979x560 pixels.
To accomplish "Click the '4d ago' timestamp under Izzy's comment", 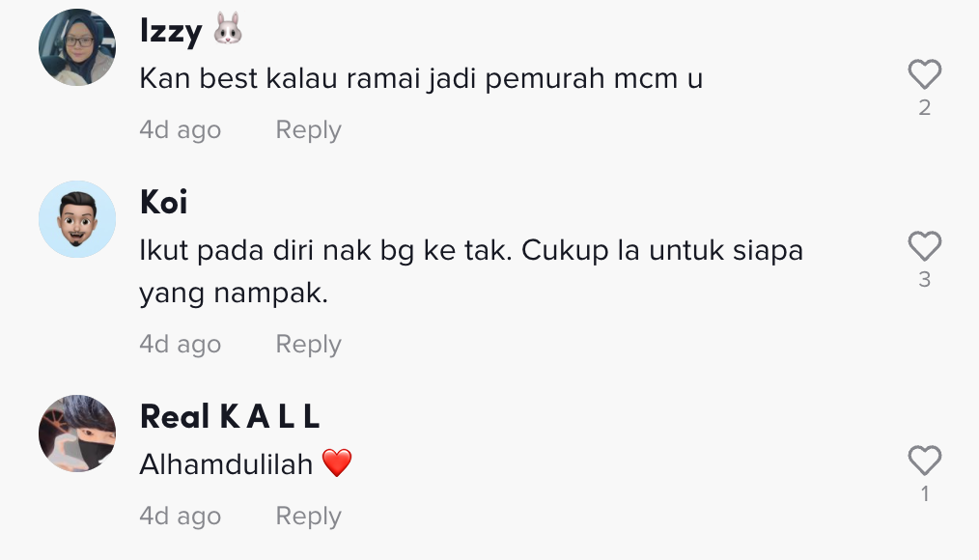I will [181, 129].
